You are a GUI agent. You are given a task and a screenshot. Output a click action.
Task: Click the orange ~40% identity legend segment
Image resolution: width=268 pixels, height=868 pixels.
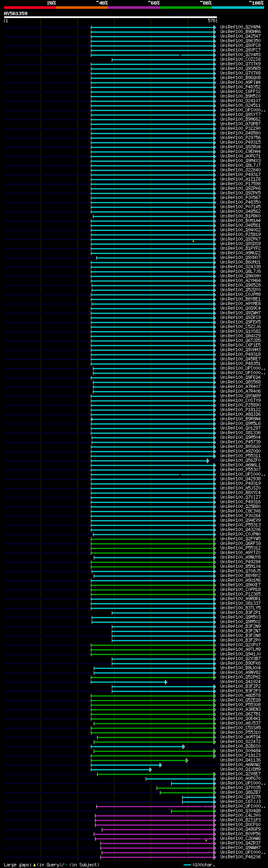[x=82, y=8]
